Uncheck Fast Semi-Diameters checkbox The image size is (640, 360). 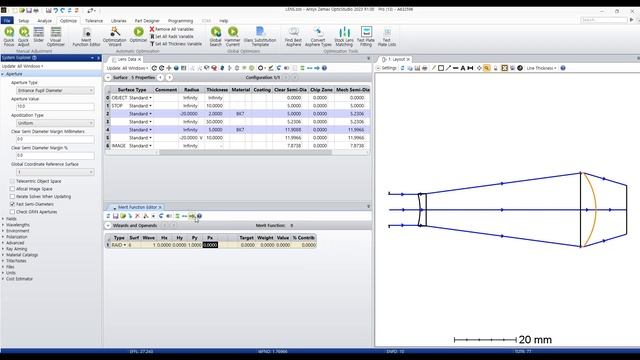(12, 204)
